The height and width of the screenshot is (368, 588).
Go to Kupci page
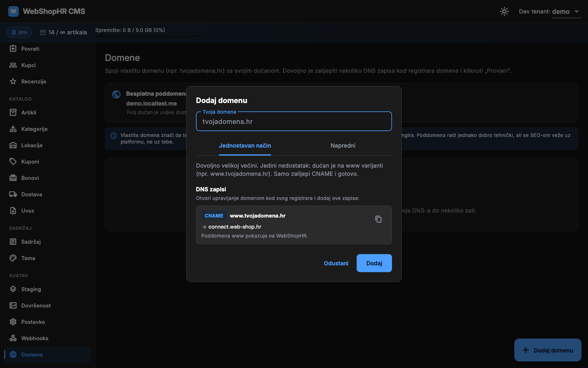click(x=47, y=65)
